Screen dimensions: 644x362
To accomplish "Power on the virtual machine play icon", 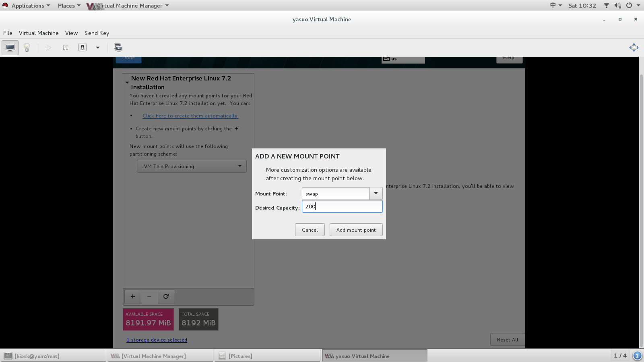I will 48,47.
